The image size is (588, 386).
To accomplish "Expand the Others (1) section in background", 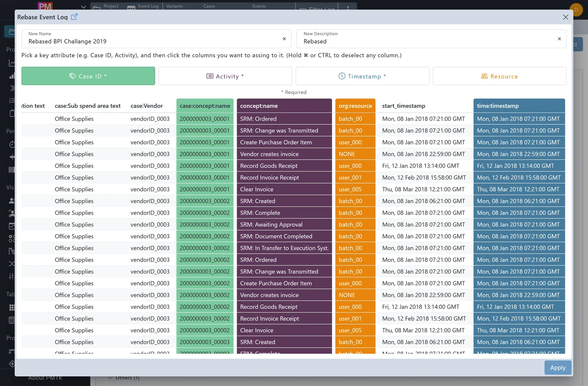I will pyautogui.click(x=124, y=378).
